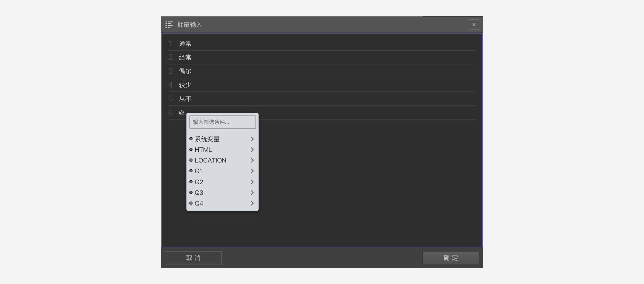Click the @ symbol on line 6
This screenshot has width=644, height=284.
[181, 113]
